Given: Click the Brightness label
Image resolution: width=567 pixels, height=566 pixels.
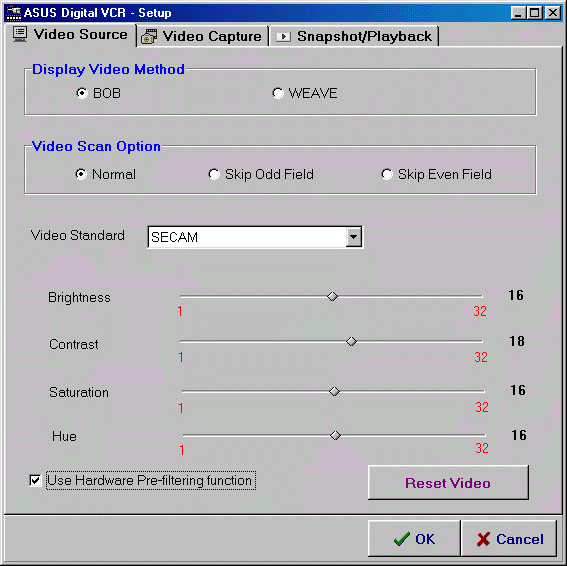Looking at the screenshot, I should [79, 298].
